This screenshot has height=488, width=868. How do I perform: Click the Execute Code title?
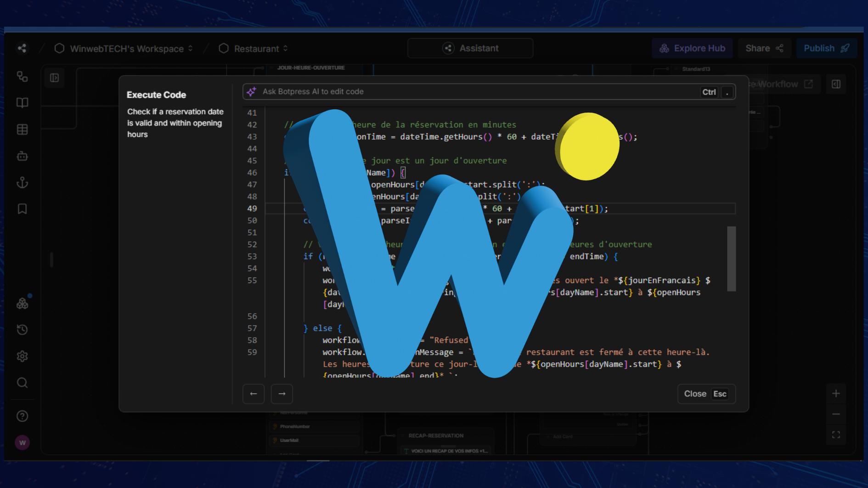[x=157, y=95]
